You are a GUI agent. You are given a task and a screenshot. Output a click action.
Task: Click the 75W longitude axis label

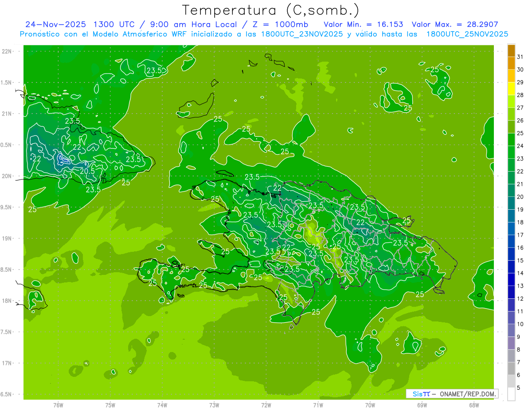110,405
